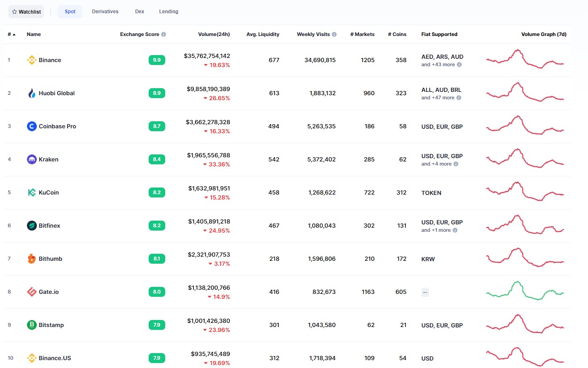Screen dimensions: 588x368
Task: Sort by Name column header
Action: pyautogui.click(x=34, y=34)
